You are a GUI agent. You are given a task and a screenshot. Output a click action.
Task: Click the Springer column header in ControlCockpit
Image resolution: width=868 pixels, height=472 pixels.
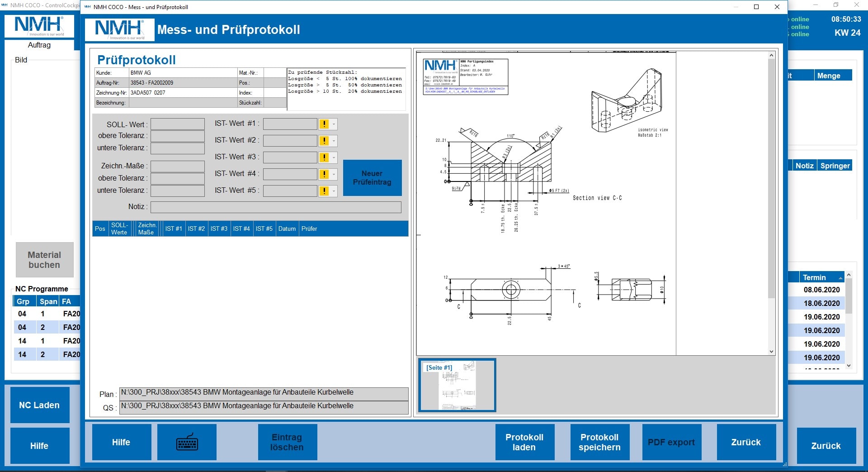click(835, 166)
